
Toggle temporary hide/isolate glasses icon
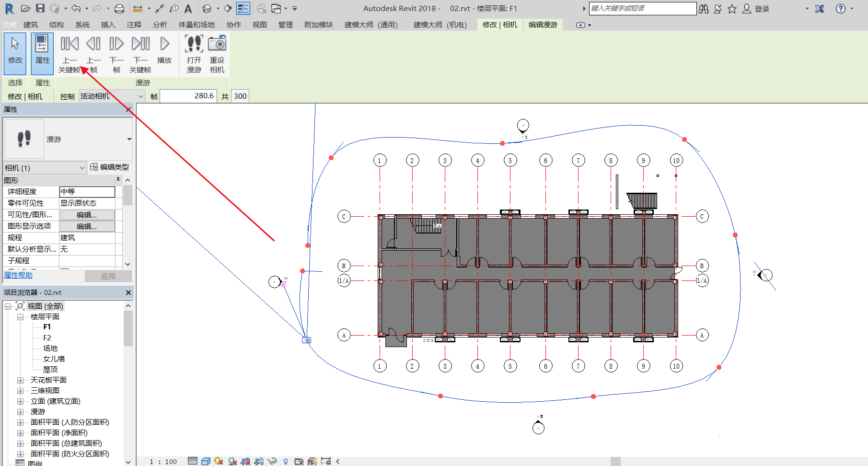tap(272, 461)
